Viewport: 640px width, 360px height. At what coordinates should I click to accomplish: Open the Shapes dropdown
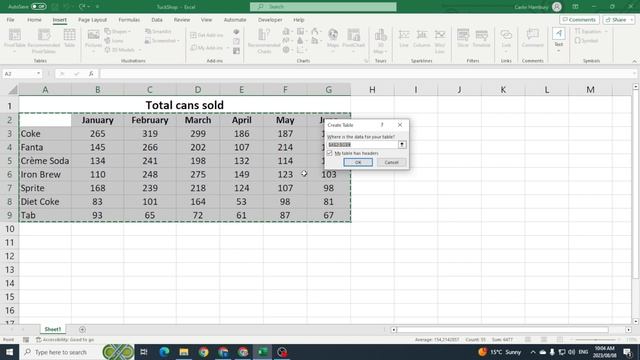118,31
